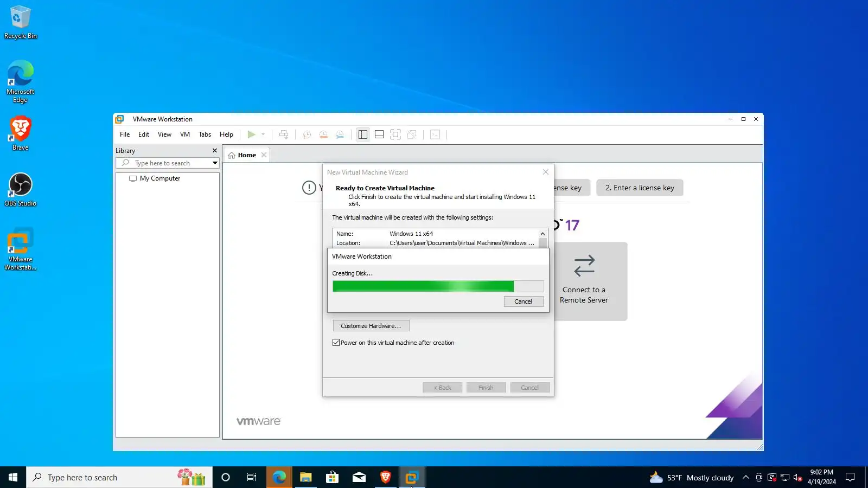The width and height of the screenshot is (868, 488).
Task: Click the wizard's Back button
Action: tap(443, 388)
